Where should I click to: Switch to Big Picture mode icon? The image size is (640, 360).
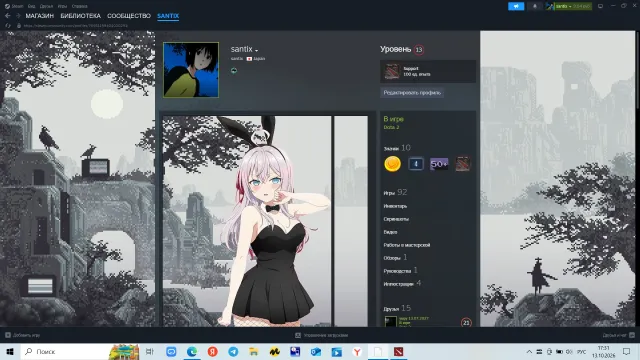point(600,6)
